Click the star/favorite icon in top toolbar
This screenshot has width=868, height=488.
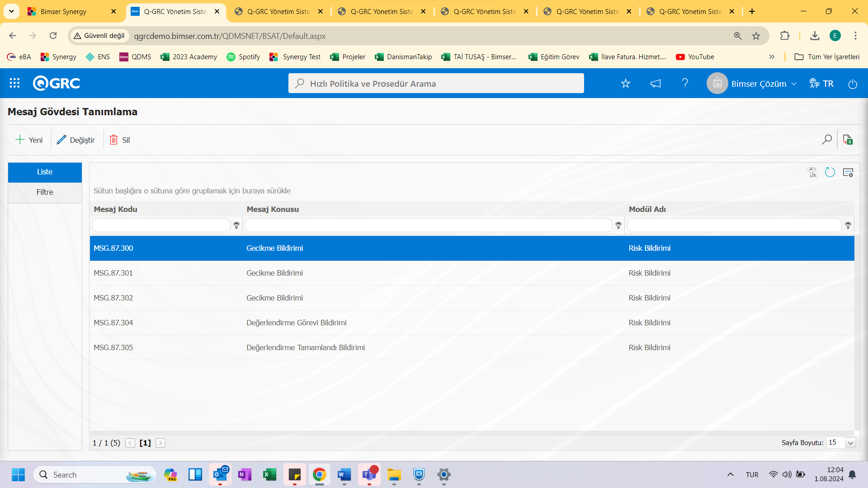tap(625, 84)
